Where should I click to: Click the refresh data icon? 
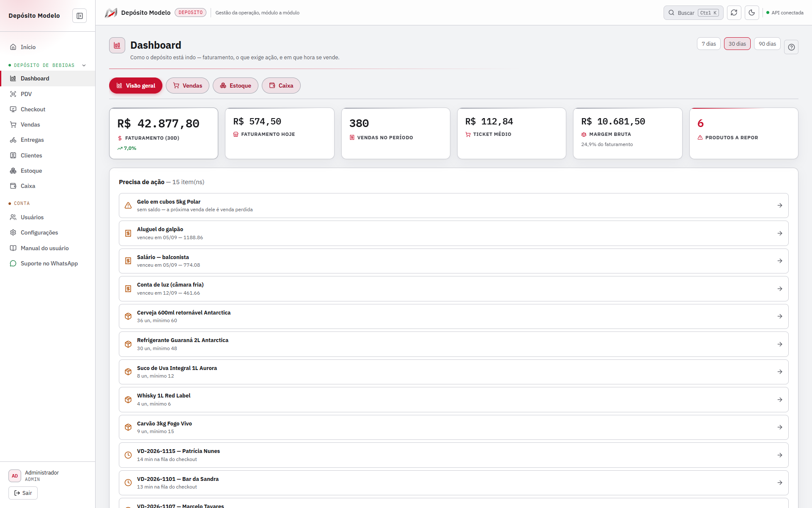pos(734,13)
